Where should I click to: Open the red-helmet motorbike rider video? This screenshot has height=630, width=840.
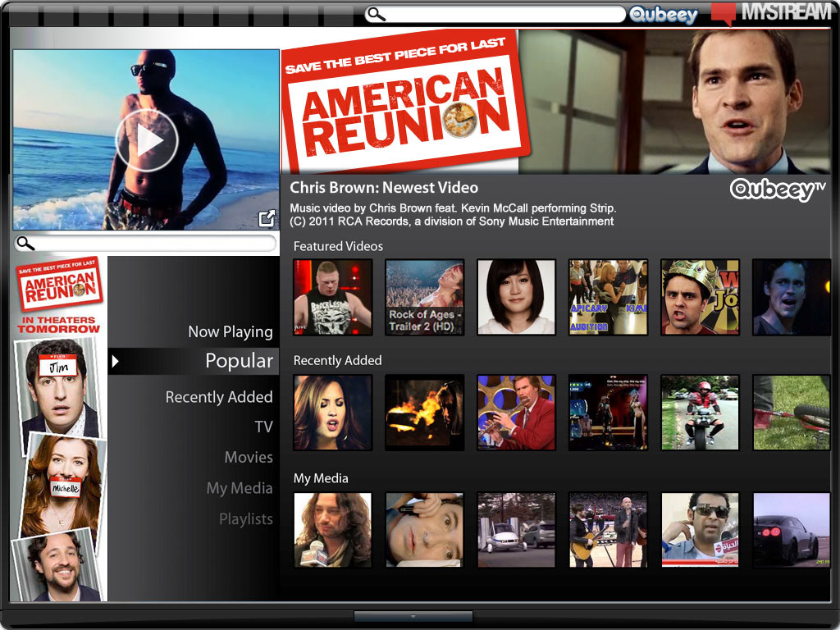pyautogui.click(x=700, y=412)
